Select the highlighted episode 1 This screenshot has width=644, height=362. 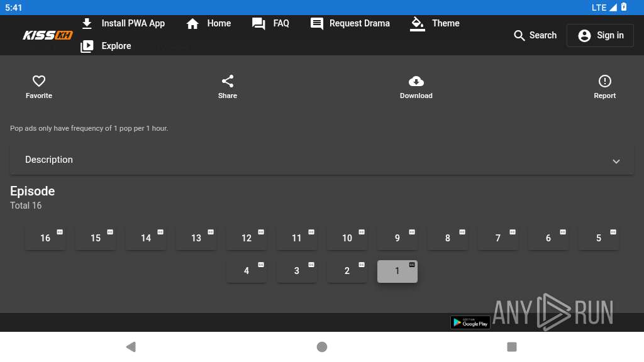[x=397, y=271]
